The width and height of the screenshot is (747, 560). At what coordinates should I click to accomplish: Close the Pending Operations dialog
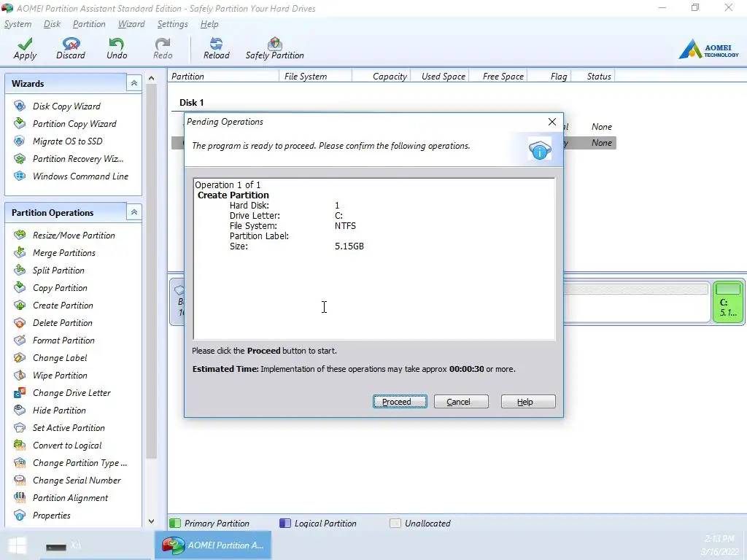click(x=552, y=122)
